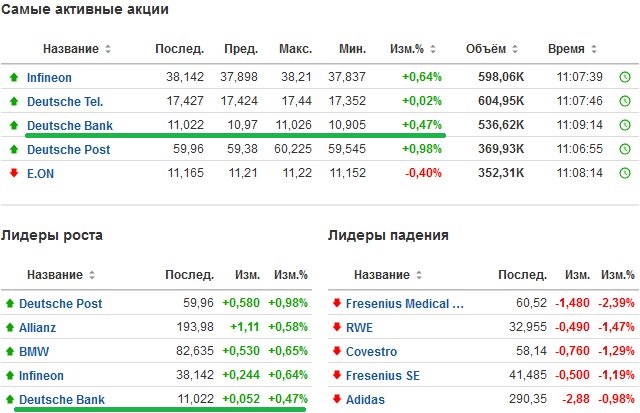Image resolution: width=640 pixels, height=413 pixels.
Task: Click the clock icon in Deutsche Bank row
Action: coord(625,125)
